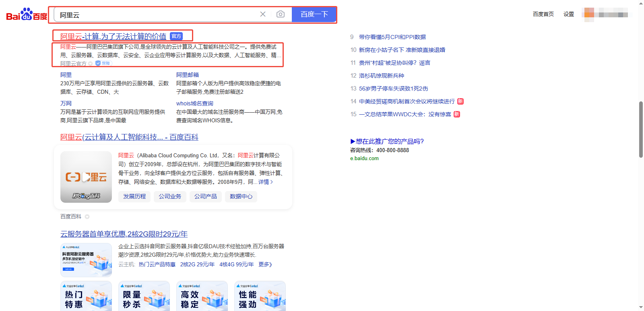Select the 数据中心 tag

pos(241,196)
